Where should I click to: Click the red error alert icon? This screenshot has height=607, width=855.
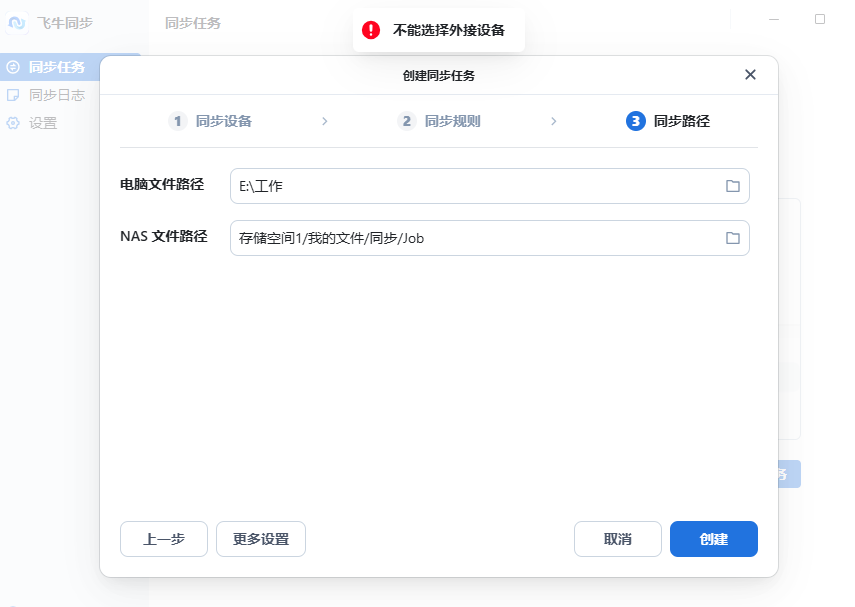click(371, 30)
